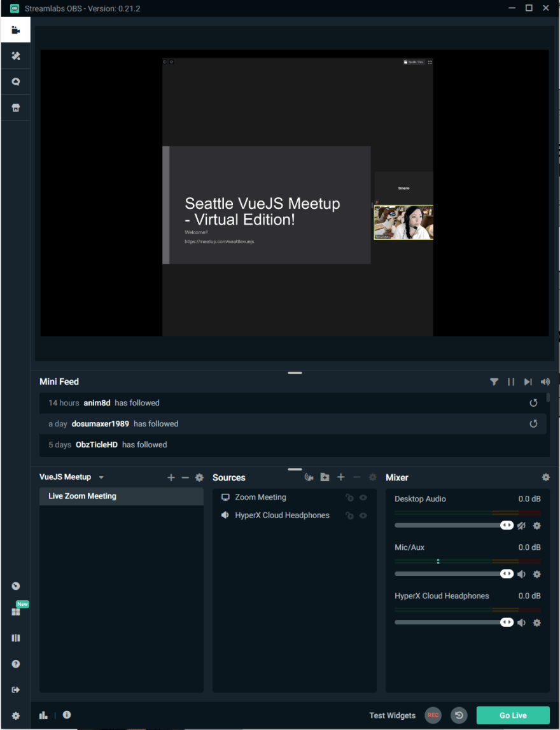Screen dimensions: 560x730
Task: Open the dashboard gauge icon in sidebar
Action: (16, 586)
